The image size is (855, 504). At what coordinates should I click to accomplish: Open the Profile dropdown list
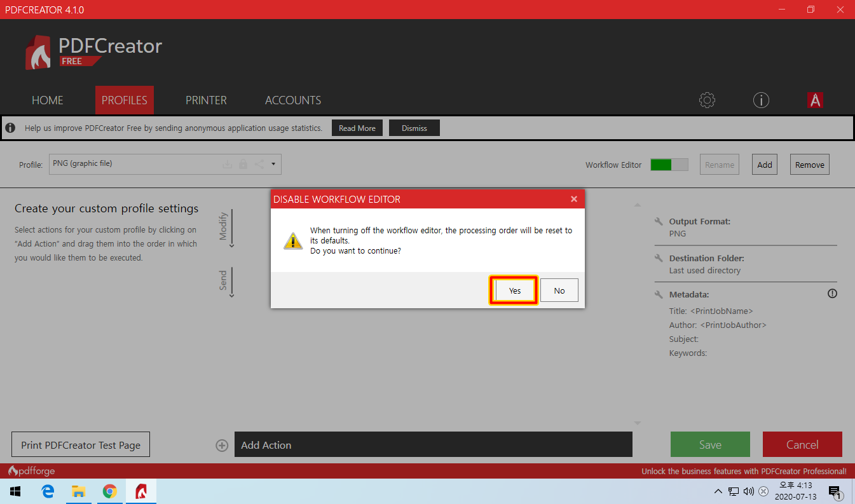pos(273,164)
